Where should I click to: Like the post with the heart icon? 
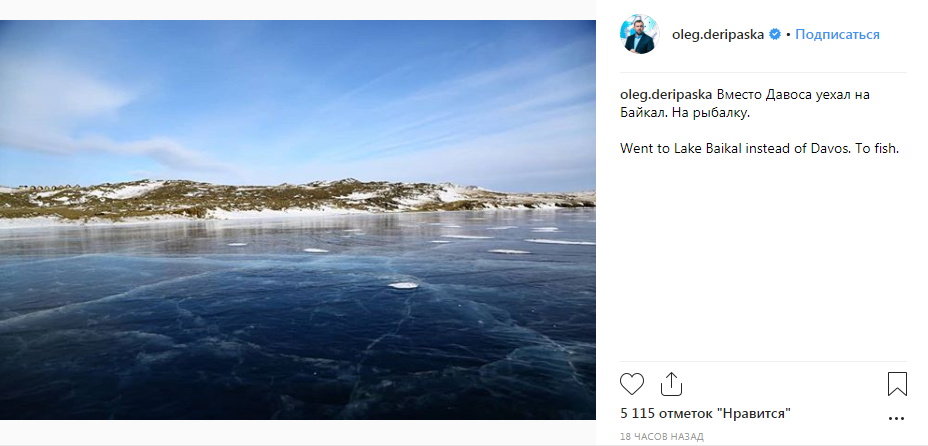(x=631, y=384)
